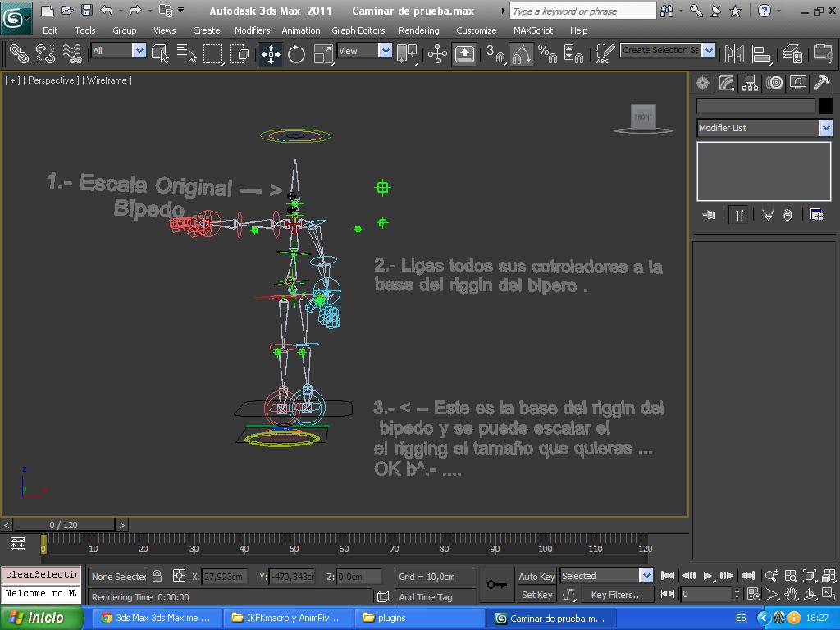Open the Animation menu

click(300, 30)
